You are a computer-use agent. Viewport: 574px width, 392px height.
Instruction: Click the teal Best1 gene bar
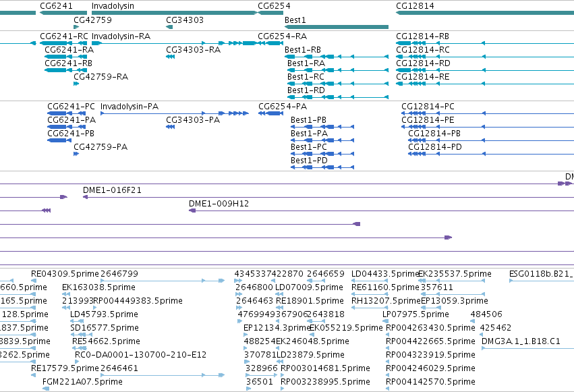tap(337, 27)
